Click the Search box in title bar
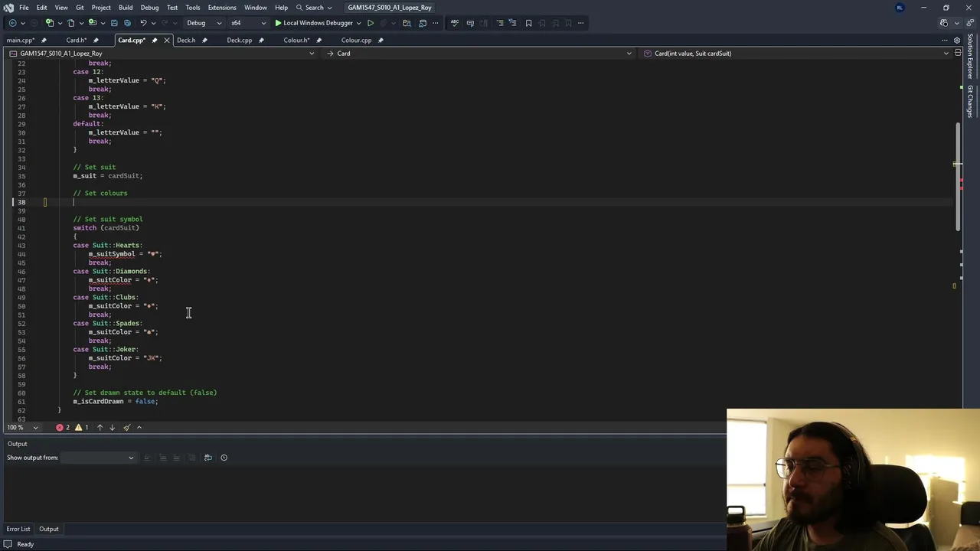Image resolution: width=980 pixels, height=551 pixels. pos(314,8)
